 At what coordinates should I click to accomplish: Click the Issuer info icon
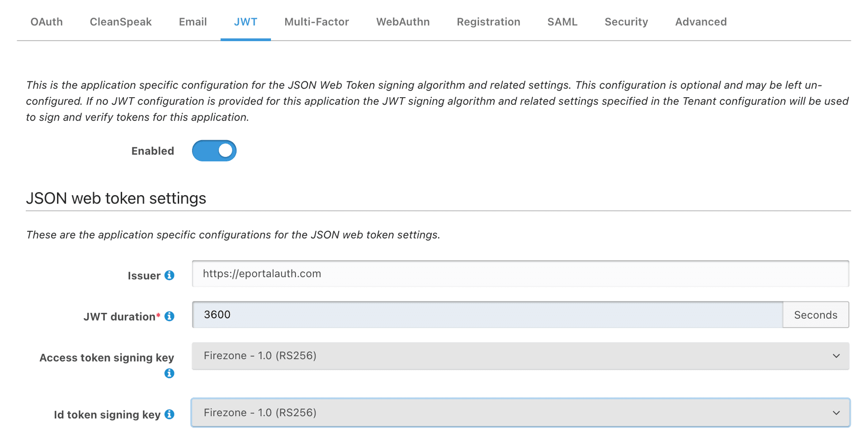pyautogui.click(x=170, y=275)
